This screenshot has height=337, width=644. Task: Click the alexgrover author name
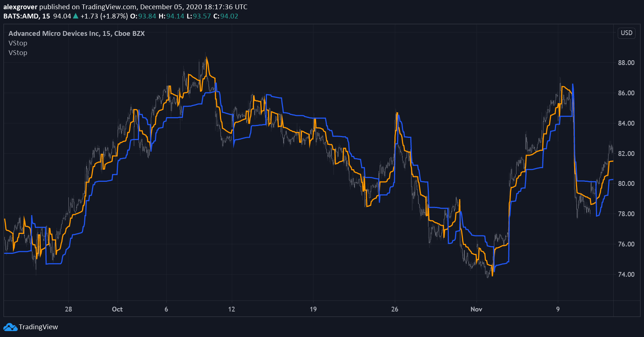coord(20,7)
